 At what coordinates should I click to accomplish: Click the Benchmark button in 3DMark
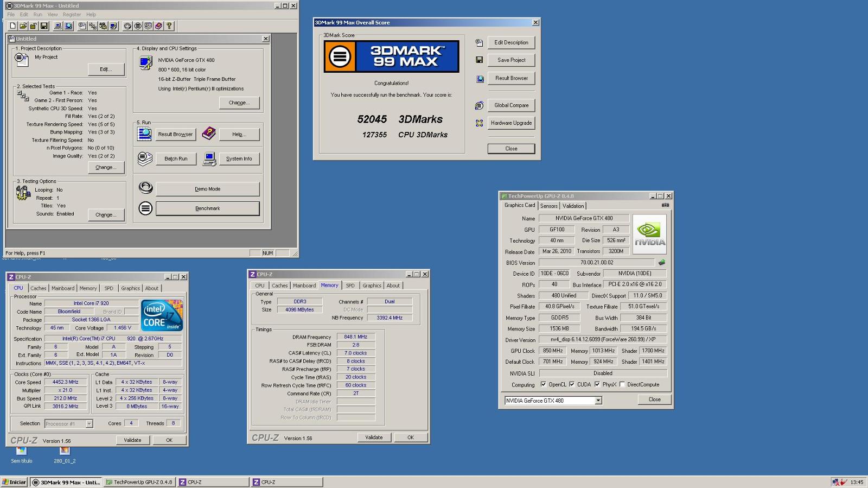208,208
